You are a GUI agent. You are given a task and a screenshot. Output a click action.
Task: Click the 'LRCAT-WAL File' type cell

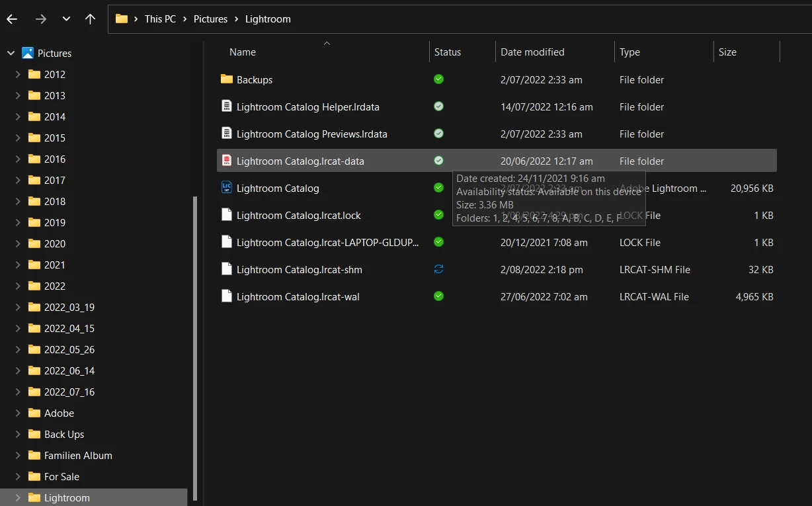[654, 297]
